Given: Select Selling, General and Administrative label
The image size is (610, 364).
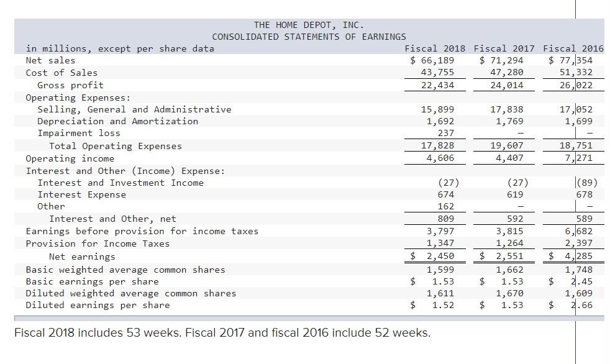Looking at the screenshot, I should pos(134,110).
